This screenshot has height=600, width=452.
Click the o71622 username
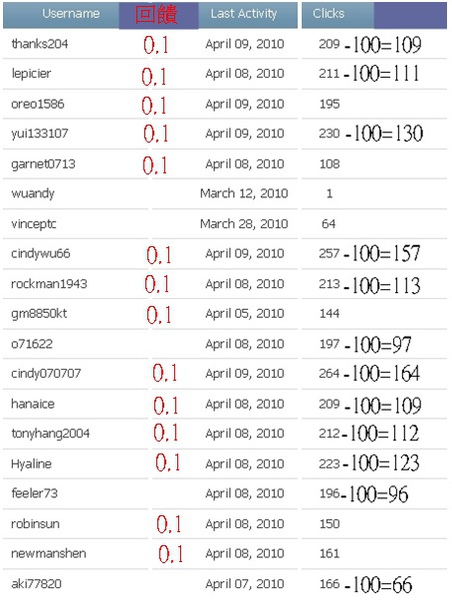(x=32, y=344)
